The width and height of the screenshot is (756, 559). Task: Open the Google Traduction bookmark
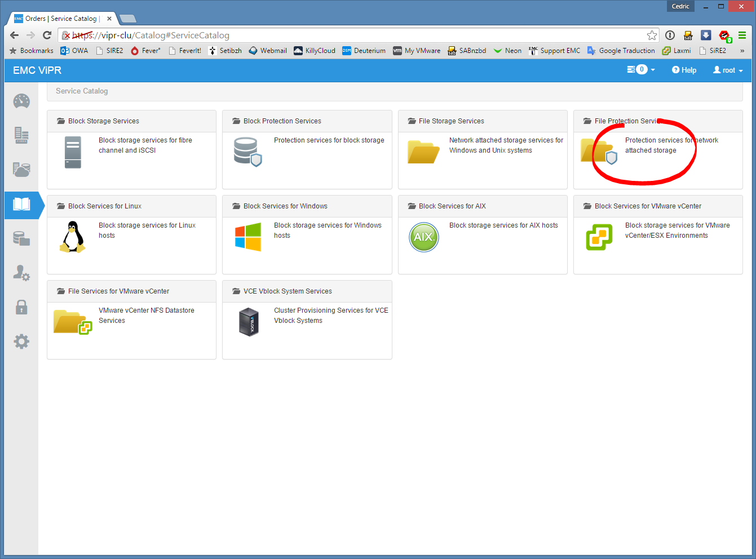621,51
